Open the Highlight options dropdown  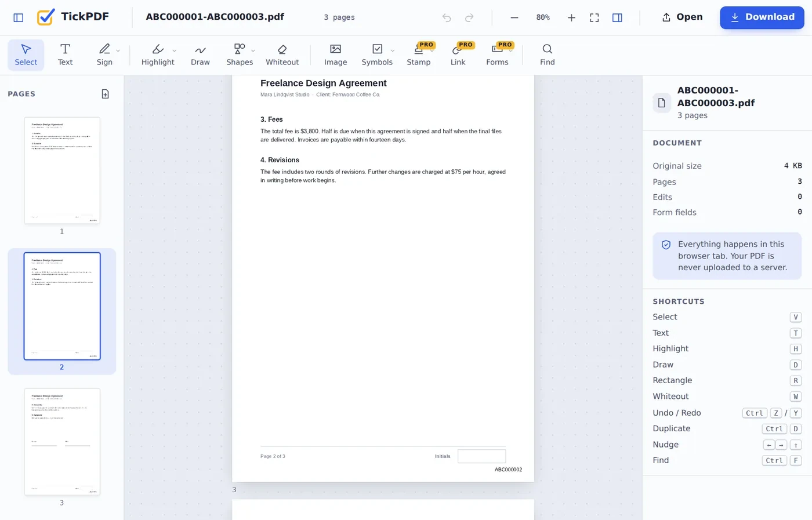[x=175, y=50]
